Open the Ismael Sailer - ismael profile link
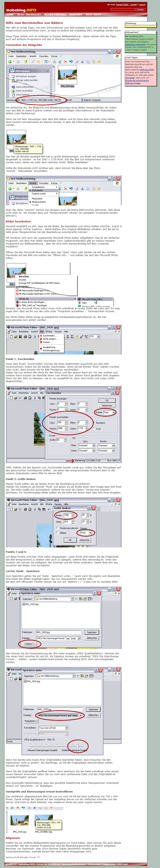The image size is (160, 868). click(x=126, y=5)
